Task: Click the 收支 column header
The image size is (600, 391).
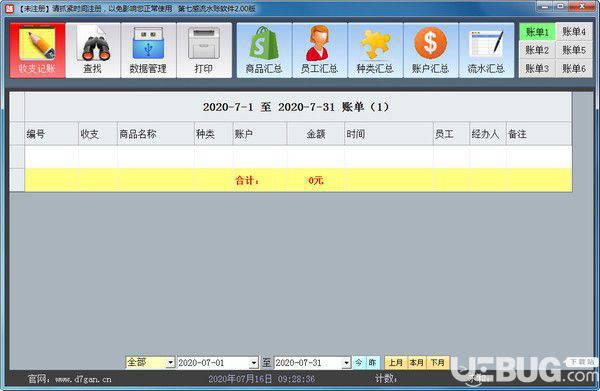Action: [98, 134]
